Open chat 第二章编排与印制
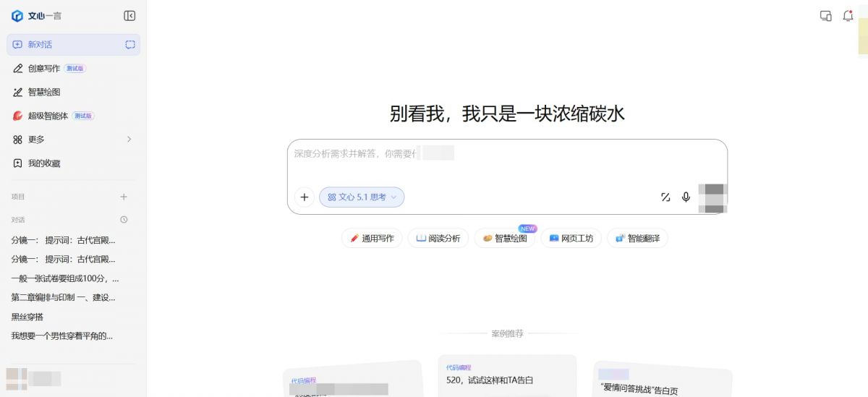 click(63, 297)
